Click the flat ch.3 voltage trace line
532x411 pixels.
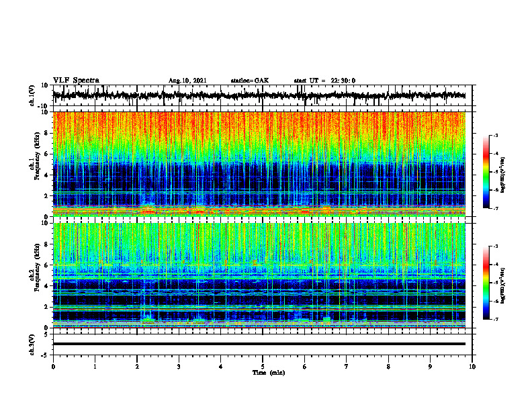coord(259,344)
